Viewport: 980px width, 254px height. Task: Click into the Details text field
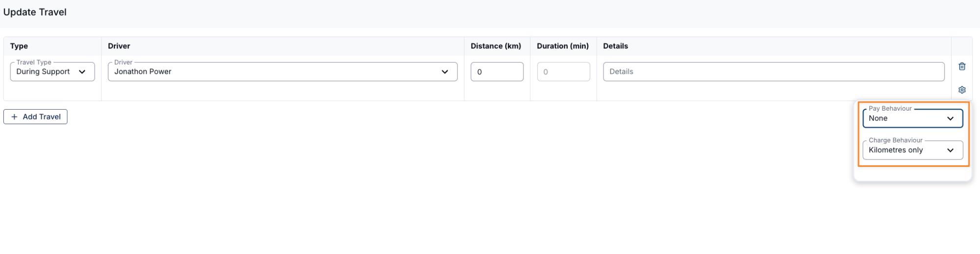pos(773,72)
